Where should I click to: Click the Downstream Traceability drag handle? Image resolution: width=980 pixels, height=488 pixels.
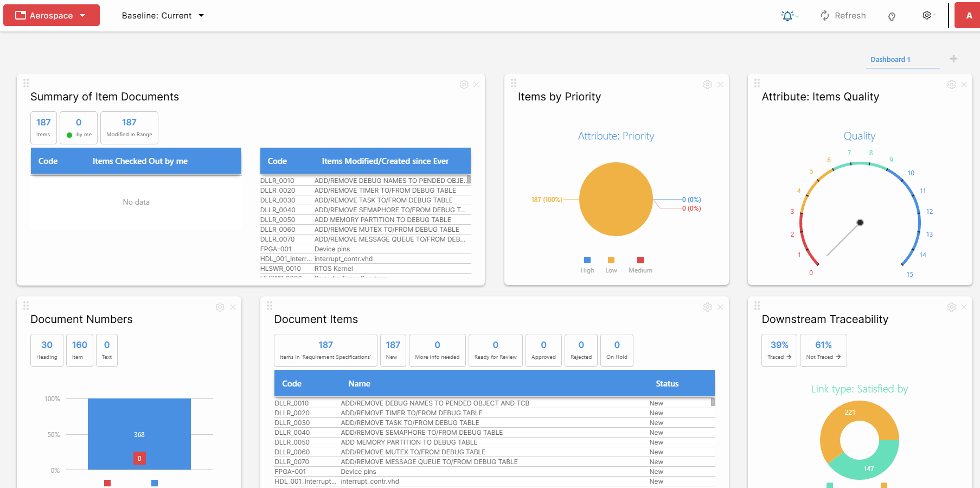coord(757,306)
